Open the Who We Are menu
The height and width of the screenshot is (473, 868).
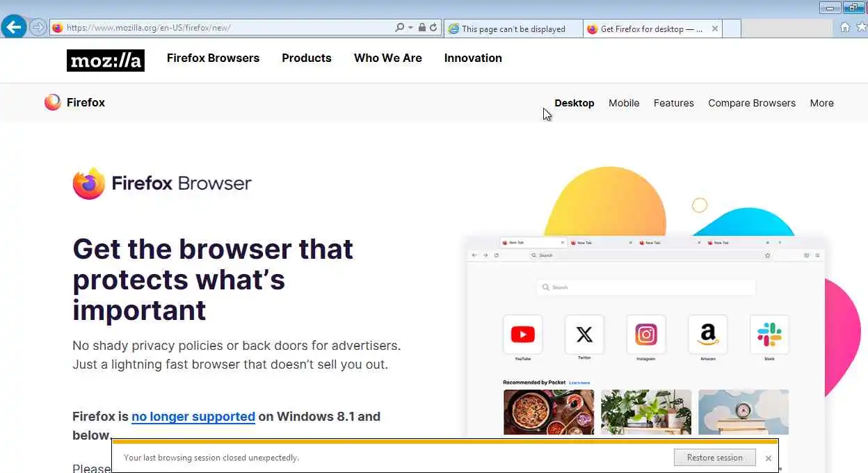(388, 58)
